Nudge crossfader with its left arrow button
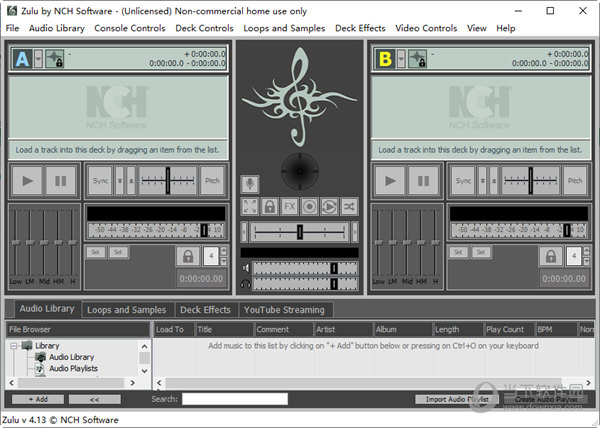The height and width of the screenshot is (428, 600). pos(244,232)
